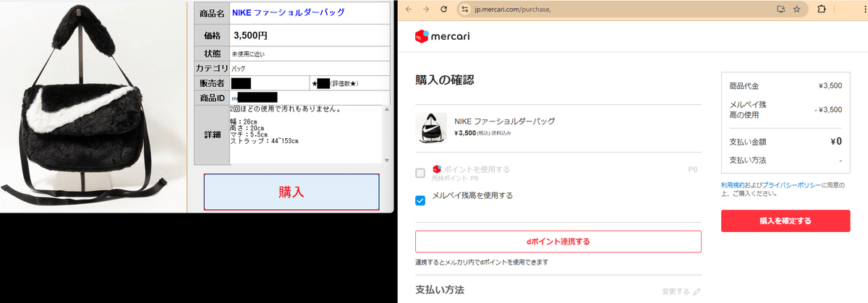Image resolution: width=868 pixels, height=303 pixels.
Task: Click the 商品ID label cell
Action: pyautogui.click(x=210, y=98)
